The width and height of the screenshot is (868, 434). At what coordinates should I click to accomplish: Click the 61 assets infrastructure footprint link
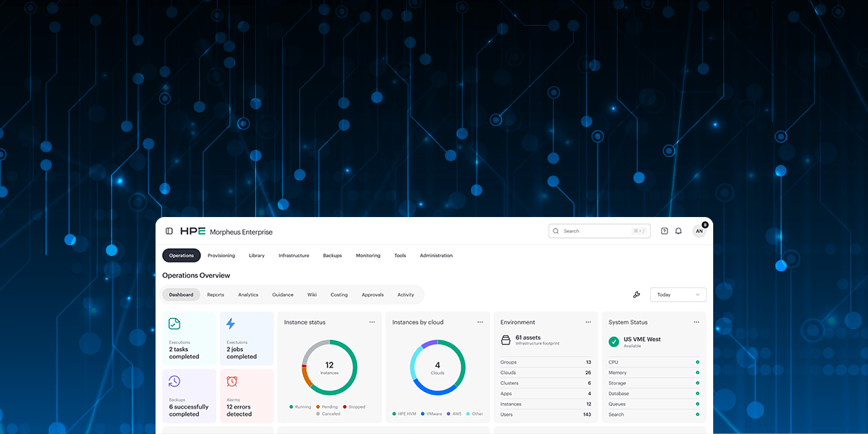point(528,339)
